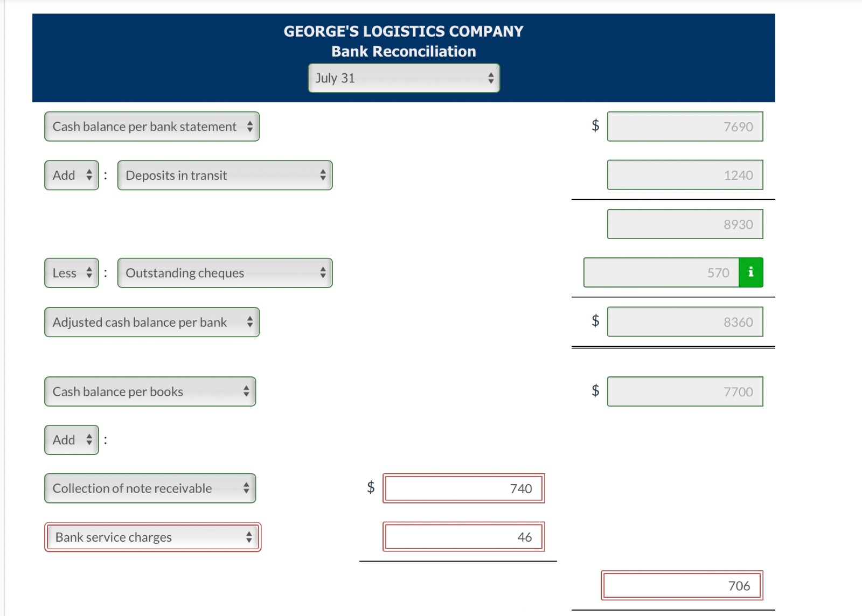
Task: Expand the Outstanding cheques dropdown
Action: point(225,273)
